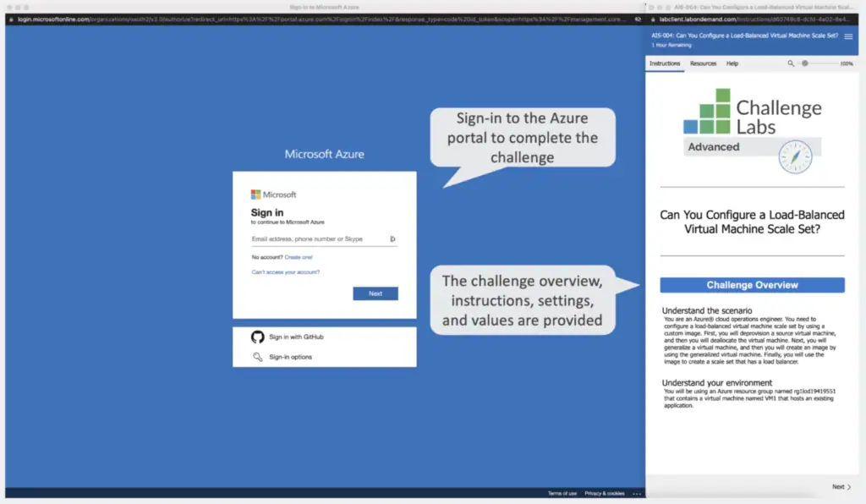The image size is (866, 504).
Task: Open the lab hamburger menu
Action: coord(848,36)
